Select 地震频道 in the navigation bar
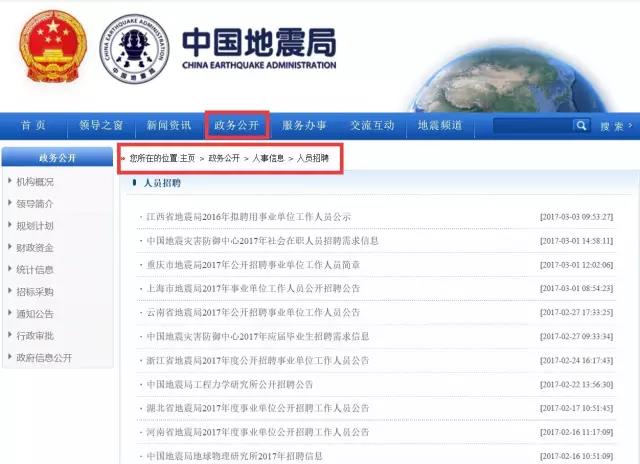Screen dimensions: 640x464 (440, 125)
